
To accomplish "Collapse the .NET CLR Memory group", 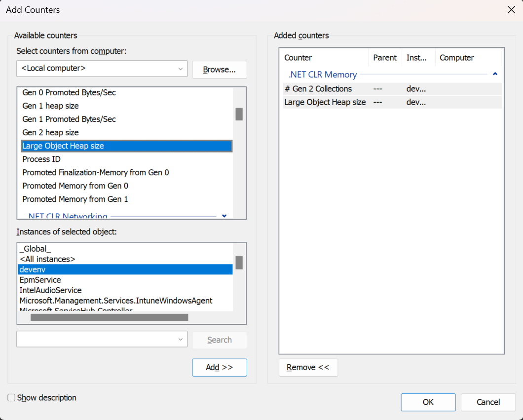I will click(x=495, y=73).
